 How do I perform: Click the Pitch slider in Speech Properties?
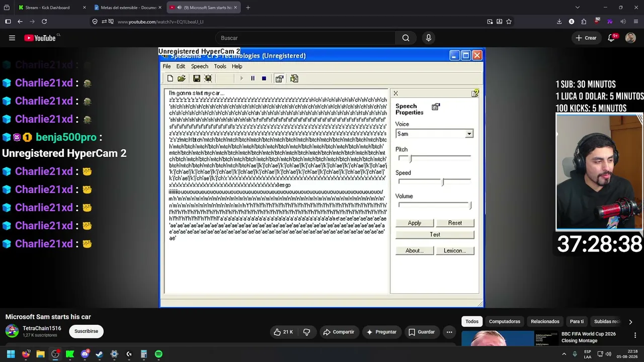[x=435, y=158]
